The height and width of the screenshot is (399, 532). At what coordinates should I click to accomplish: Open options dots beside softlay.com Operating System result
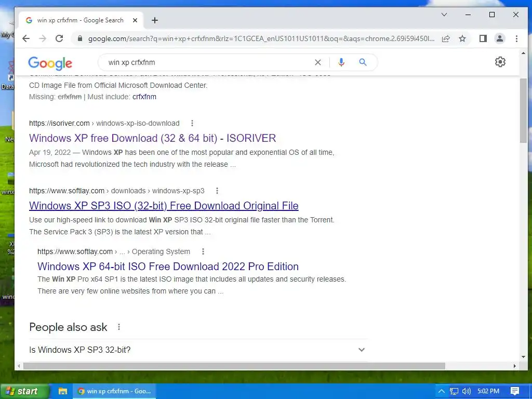coord(203,251)
